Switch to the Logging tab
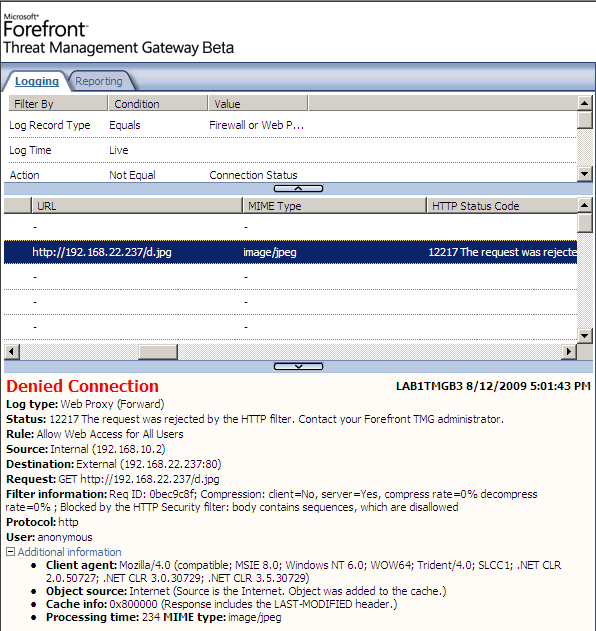This screenshot has height=631, width=596. [x=37, y=81]
